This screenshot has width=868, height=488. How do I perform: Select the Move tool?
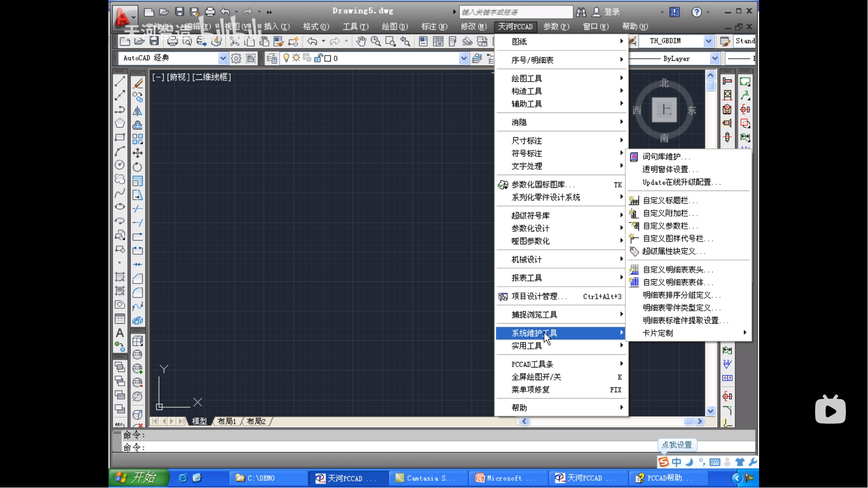138,153
